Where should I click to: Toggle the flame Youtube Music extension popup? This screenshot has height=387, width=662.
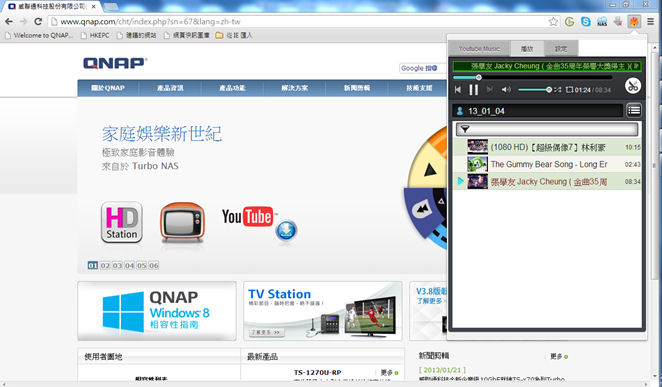(x=634, y=22)
